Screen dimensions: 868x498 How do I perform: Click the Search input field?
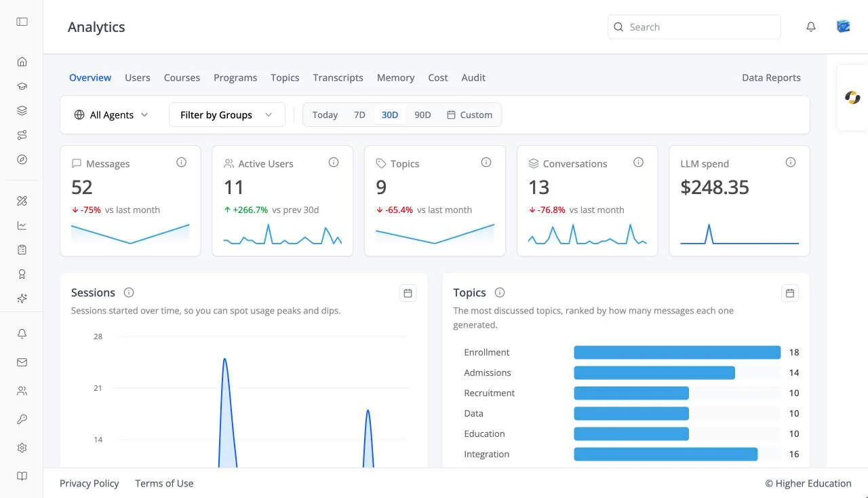[x=694, y=27]
